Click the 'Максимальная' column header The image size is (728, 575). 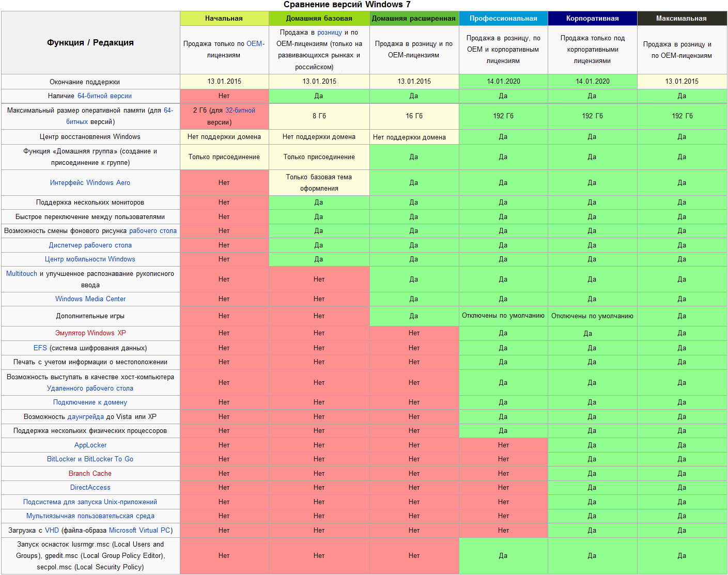(x=681, y=19)
